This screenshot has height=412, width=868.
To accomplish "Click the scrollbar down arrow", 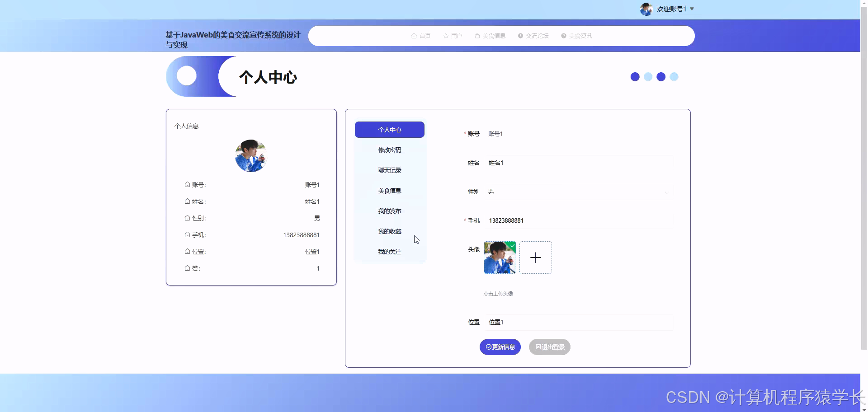I will 864,409.
